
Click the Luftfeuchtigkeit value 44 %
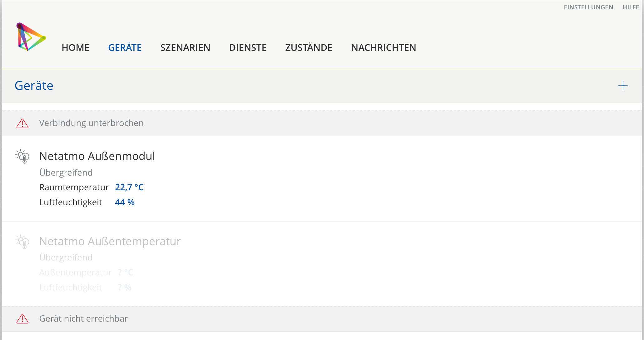[x=125, y=202]
